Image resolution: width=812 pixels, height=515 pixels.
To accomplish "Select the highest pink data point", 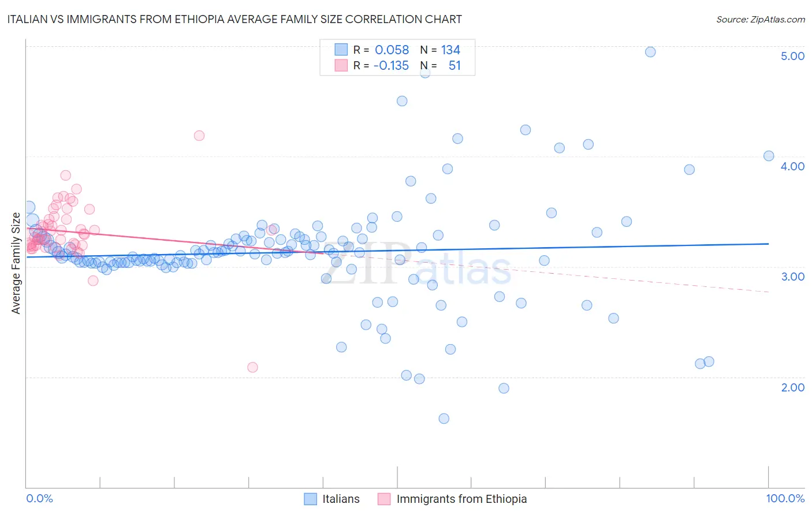I will click(x=199, y=136).
